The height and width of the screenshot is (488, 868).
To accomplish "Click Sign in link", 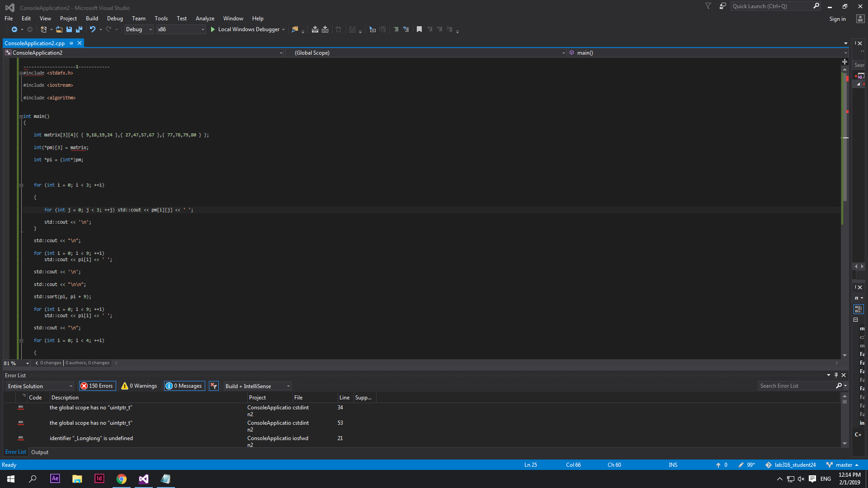I will coord(837,19).
